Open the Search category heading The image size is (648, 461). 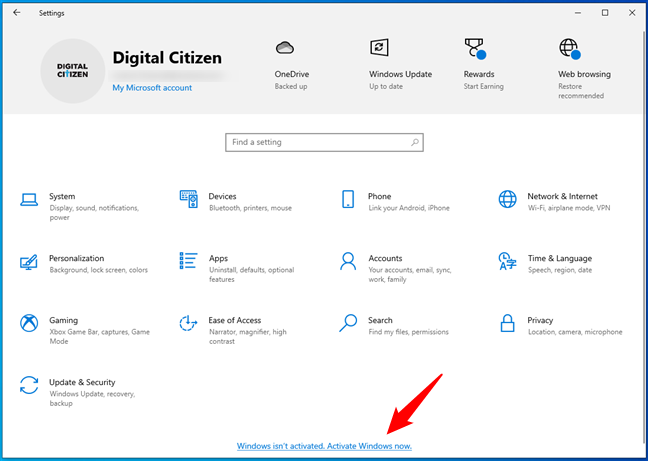(380, 320)
